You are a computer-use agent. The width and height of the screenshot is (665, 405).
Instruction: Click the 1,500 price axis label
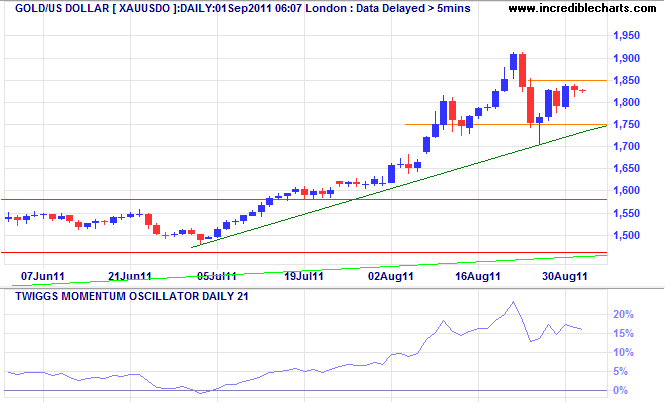pos(626,235)
